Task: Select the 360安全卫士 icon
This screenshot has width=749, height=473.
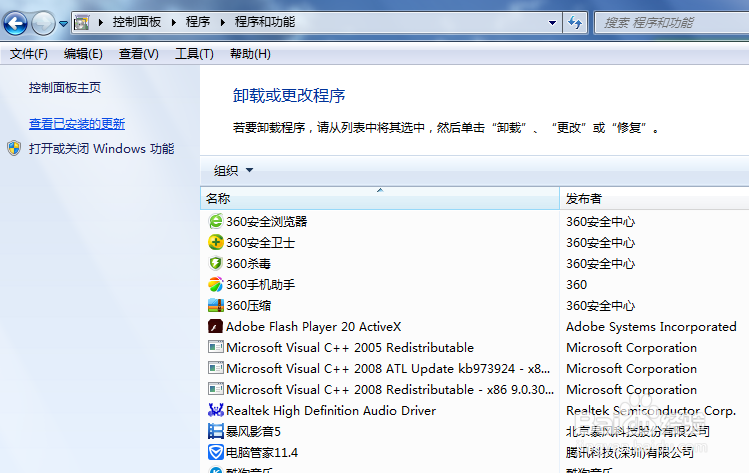Action: pyautogui.click(x=215, y=242)
